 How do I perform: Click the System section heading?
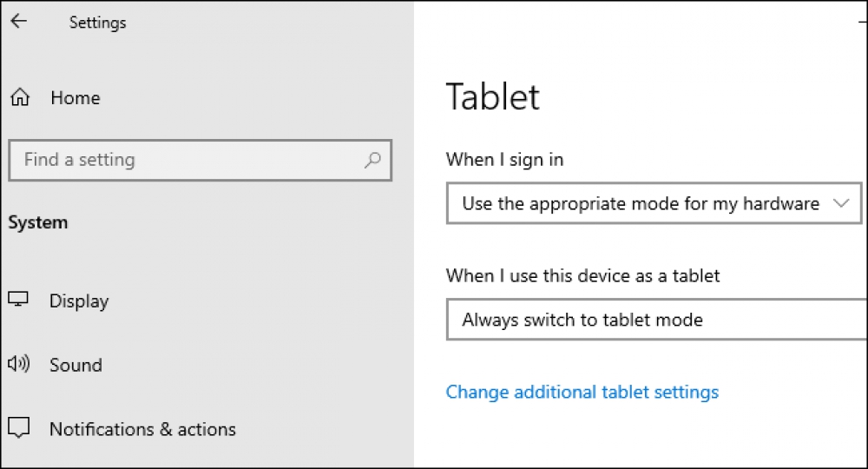[x=38, y=222]
